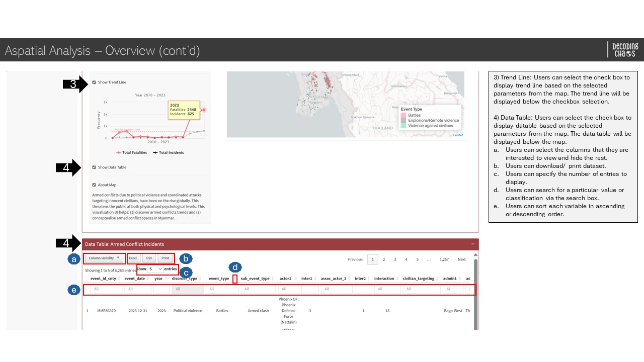Click sort arrows beside event_type column

[x=232, y=279]
